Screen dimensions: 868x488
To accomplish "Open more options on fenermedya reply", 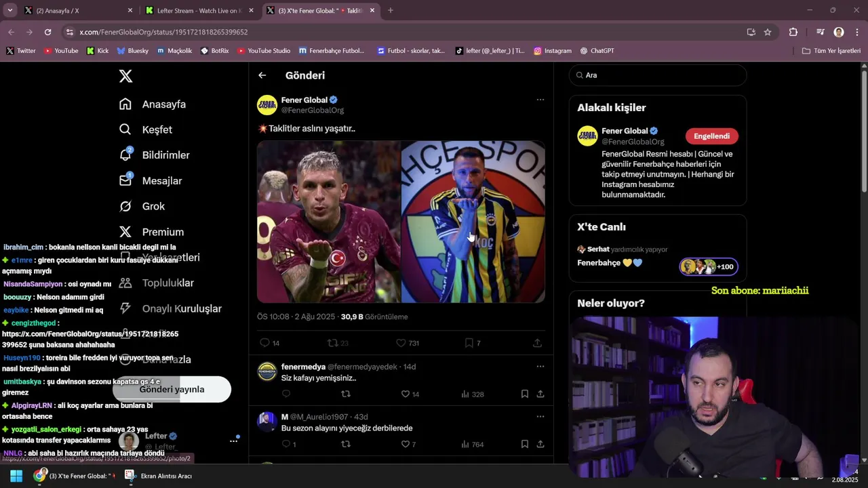I will [540, 367].
